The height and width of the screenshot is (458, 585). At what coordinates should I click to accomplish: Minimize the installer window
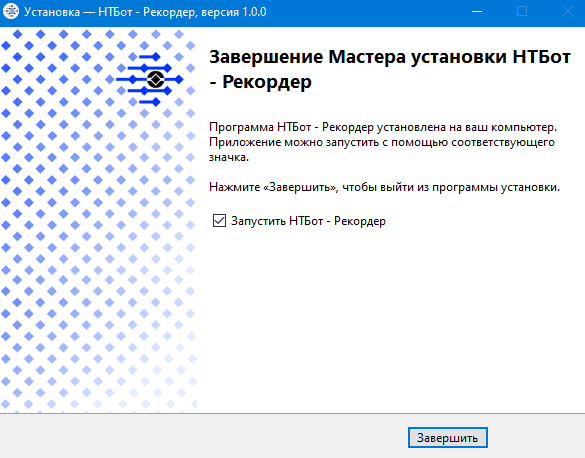476,12
